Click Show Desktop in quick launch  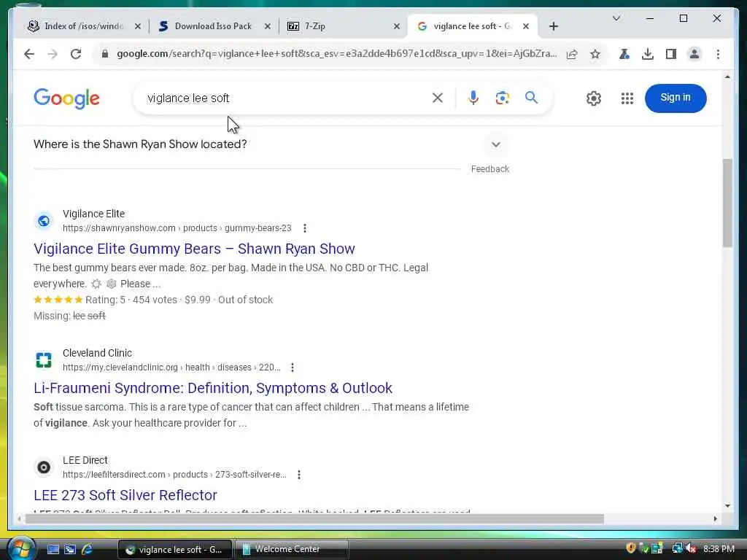point(53,550)
